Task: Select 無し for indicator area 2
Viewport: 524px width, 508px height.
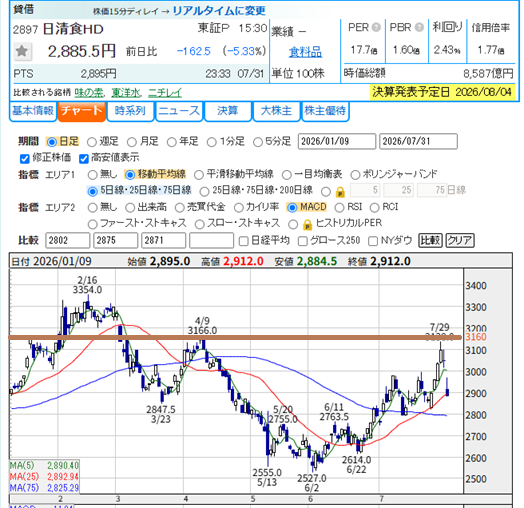Action: point(92,208)
